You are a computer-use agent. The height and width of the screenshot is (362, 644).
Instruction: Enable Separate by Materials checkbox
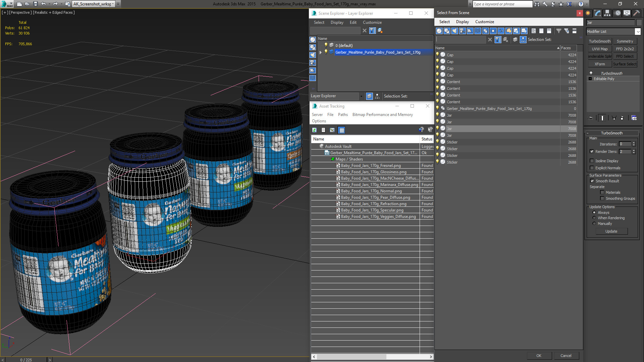tap(602, 192)
